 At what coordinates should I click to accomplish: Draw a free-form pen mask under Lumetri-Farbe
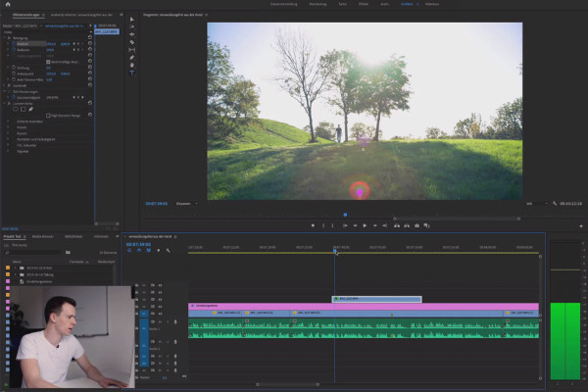30,109
